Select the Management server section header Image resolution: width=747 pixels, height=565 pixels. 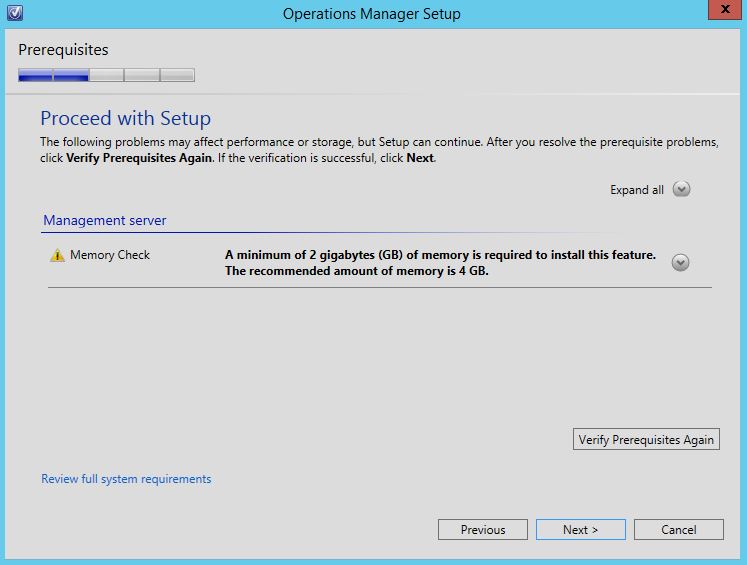(x=105, y=220)
